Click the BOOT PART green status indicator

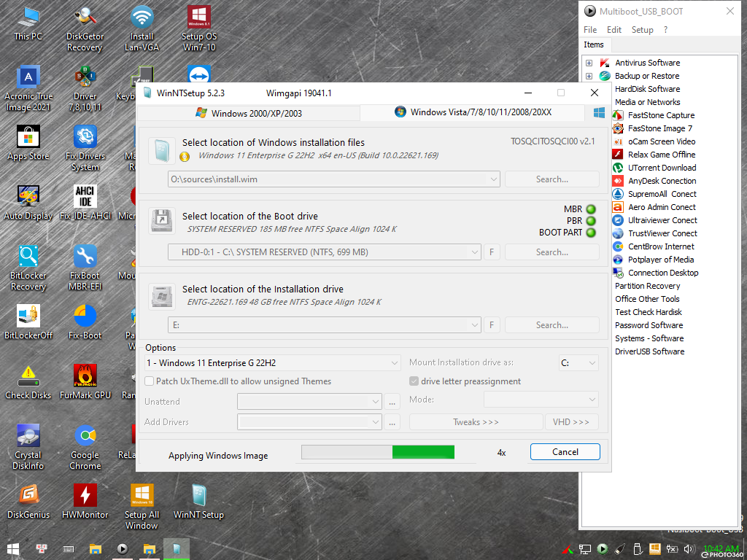[591, 233]
